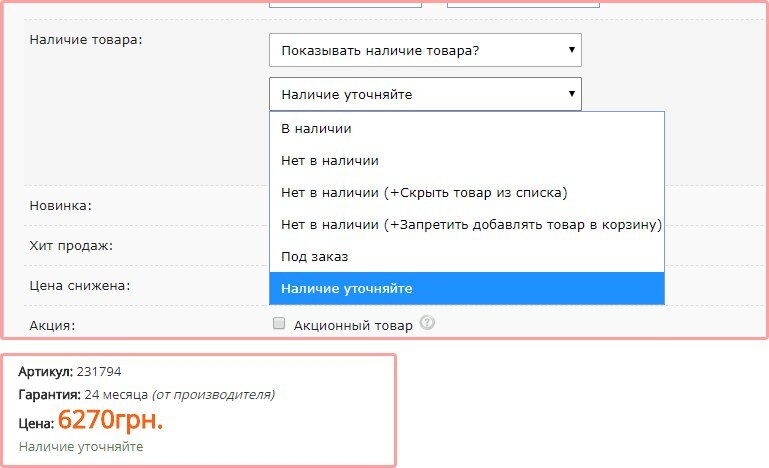This screenshot has height=468, width=769.
Task: Choose the "+Запретить добавлять товар в корзину" option
Action: (471, 224)
